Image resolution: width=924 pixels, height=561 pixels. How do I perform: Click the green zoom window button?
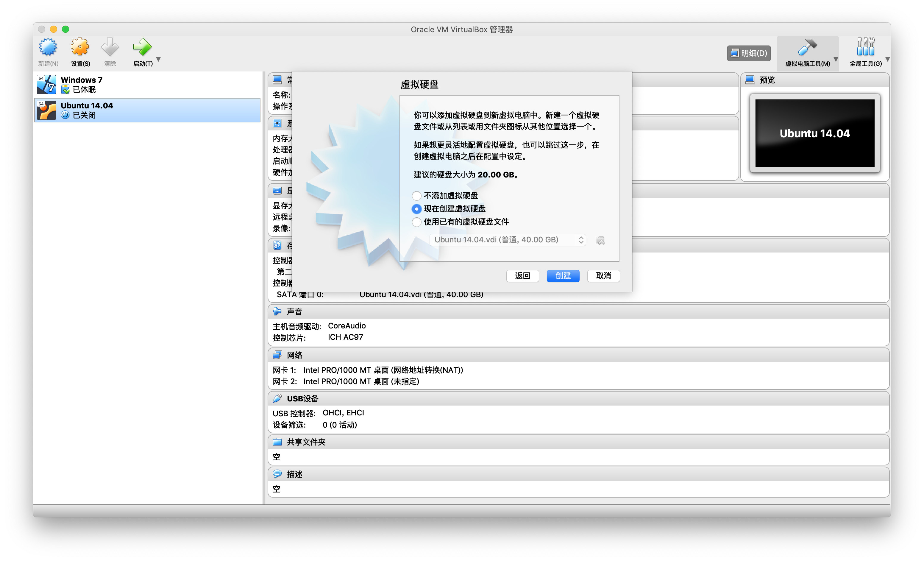point(65,29)
